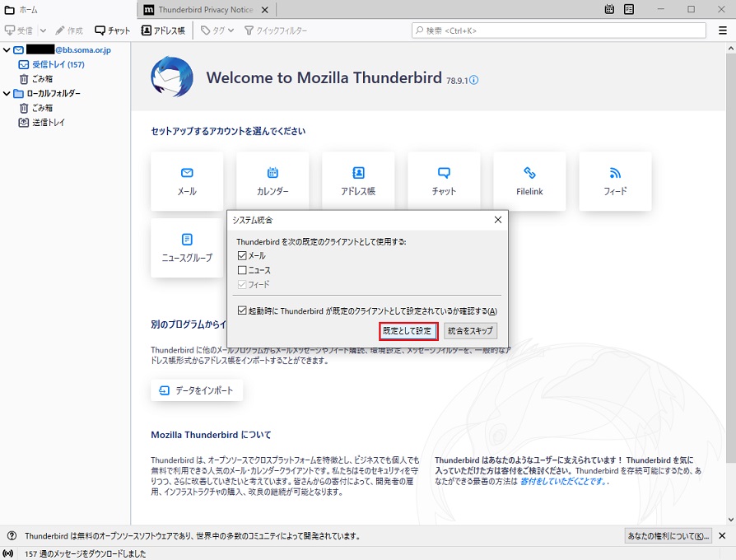The image size is (736, 560).
Task: Open the タグ dropdown
Action: pos(217,30)
